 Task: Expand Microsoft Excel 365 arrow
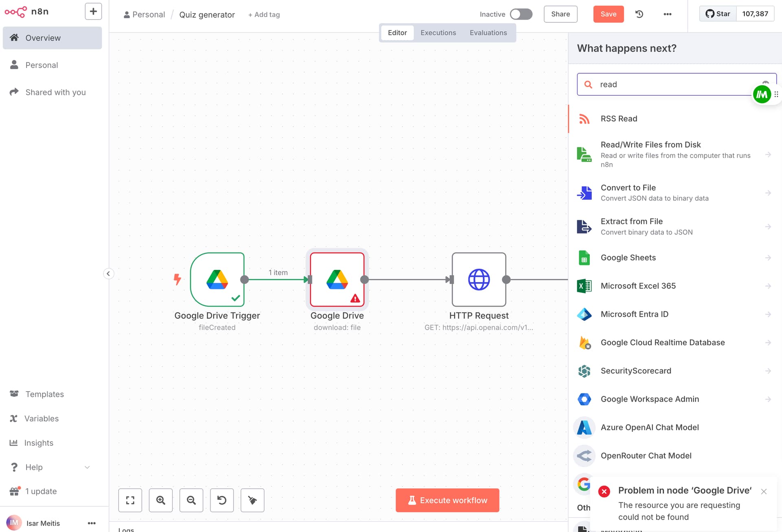coord(768,286)
